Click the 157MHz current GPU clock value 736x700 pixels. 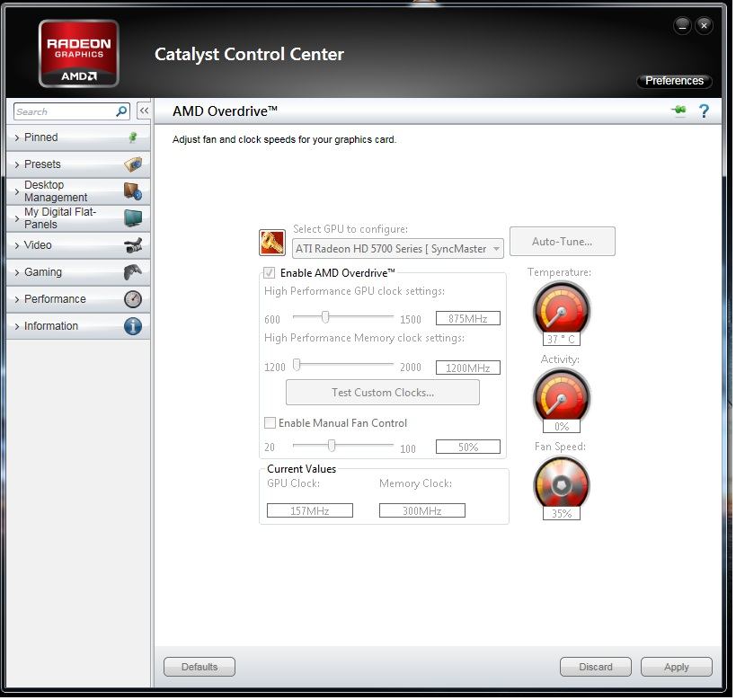(x=310, y=510)
